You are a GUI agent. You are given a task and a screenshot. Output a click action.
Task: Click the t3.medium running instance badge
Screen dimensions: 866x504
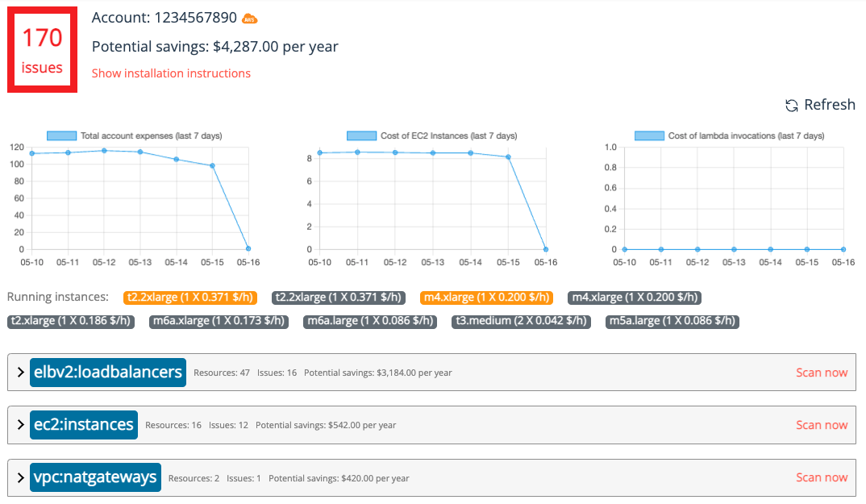pyautogui.click(x=521, y=321)
